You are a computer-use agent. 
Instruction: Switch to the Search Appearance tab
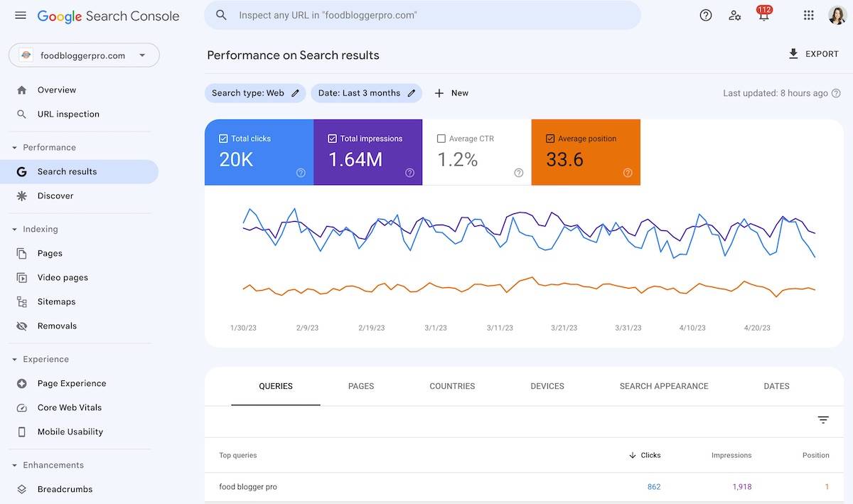664,387
